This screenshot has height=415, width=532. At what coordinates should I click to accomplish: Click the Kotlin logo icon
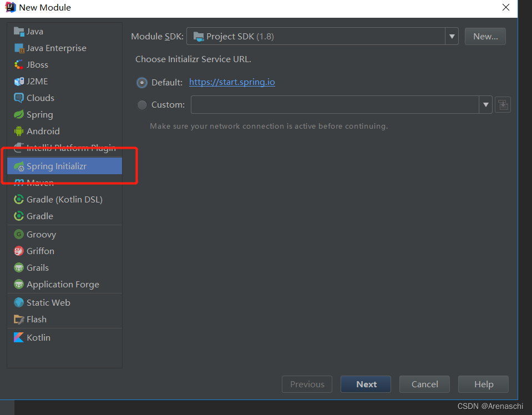click(x=19, y=337)
